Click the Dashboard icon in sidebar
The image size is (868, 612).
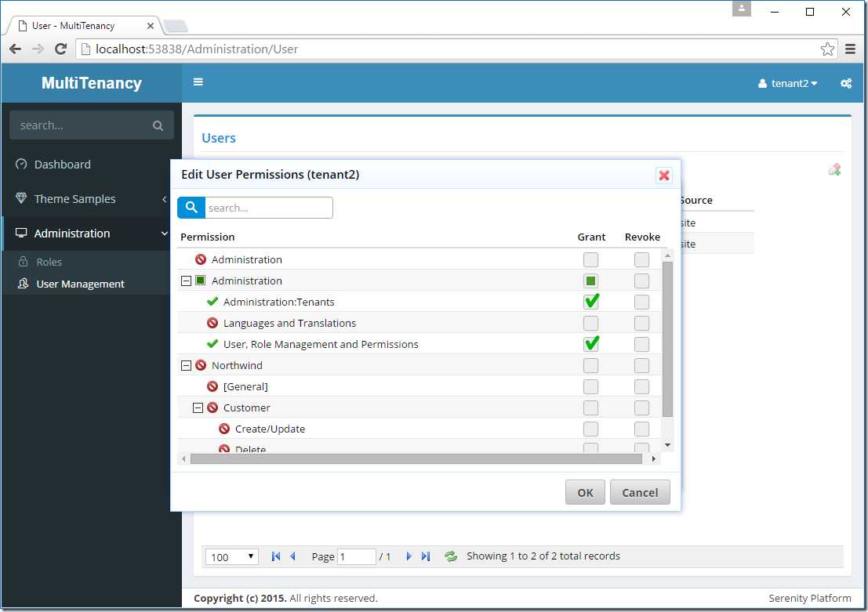point(21,164)
